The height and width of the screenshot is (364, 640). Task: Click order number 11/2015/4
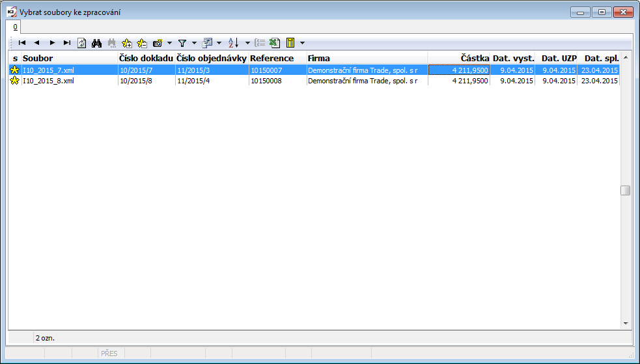click(193, 81)
